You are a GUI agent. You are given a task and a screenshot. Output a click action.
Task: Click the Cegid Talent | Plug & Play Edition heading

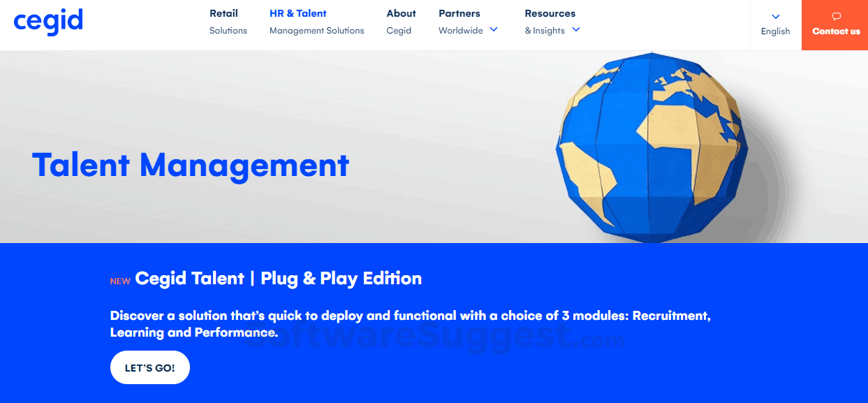pyautogui.click(x=279, y=279)
